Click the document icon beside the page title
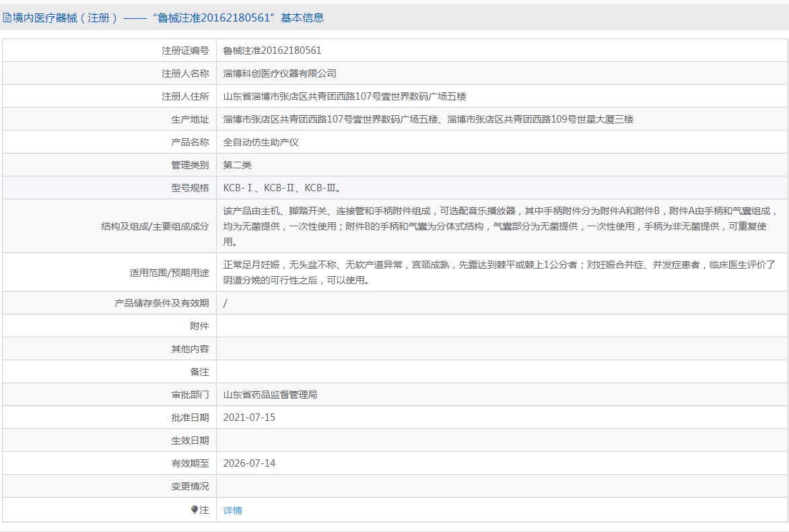This screenshot has width=789, height=532. tap(7, 18)
